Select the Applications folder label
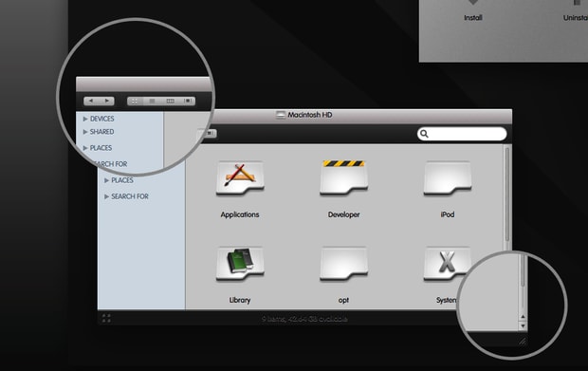The width and height of the screenshot is (588, 371). 240,214
